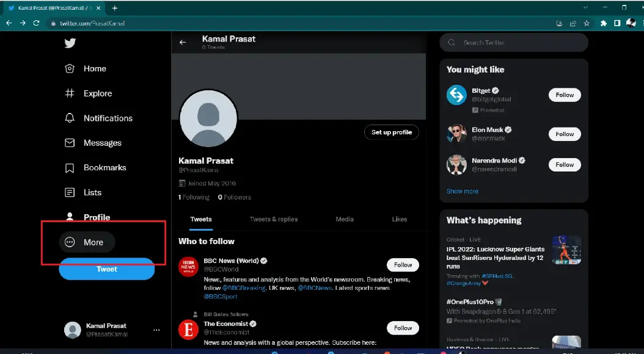Click the site lock icon in address bar
Viewport: 644px width, 354px height.
click(x=53, y=23)
